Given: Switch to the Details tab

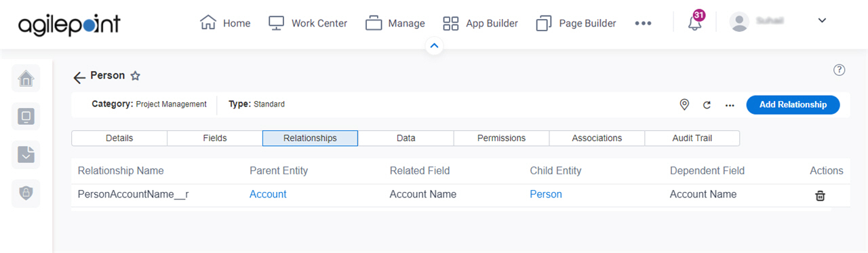Looking at the screenshot, I should tap(119, 138).
